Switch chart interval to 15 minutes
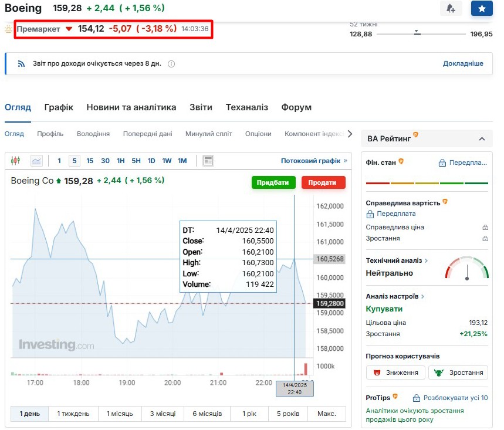 tap(90, 161)
